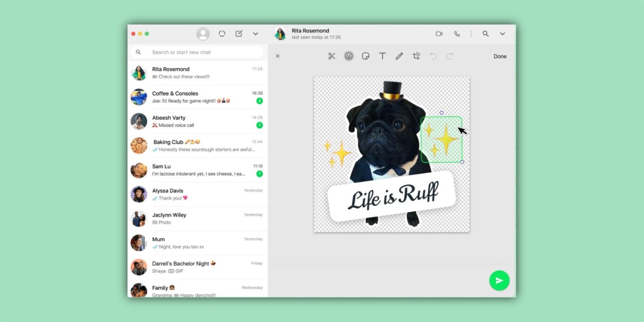This screenshot has height=322, width=644.
Task: Open the sticker tool
Action: click(x=366, y=56)
